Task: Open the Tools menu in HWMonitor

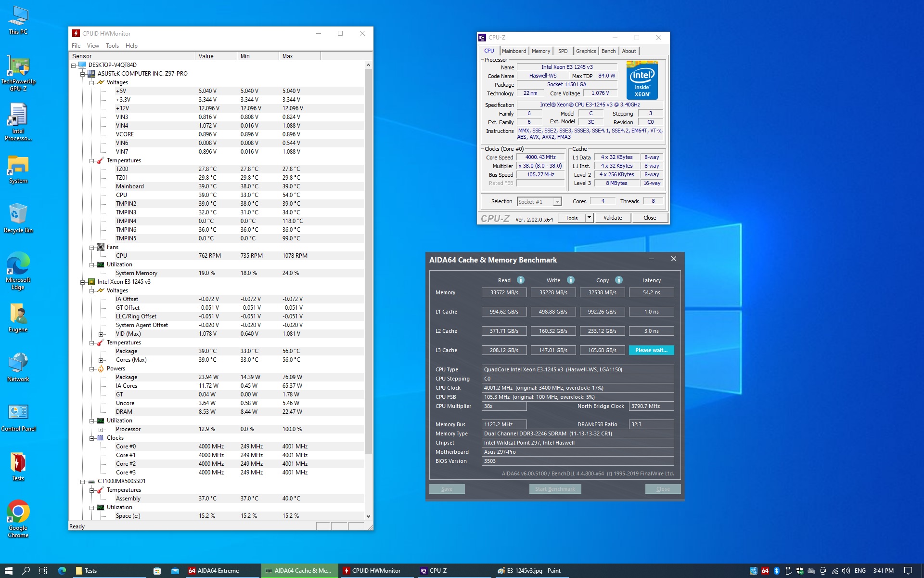Action: click(x=112, y=46)
